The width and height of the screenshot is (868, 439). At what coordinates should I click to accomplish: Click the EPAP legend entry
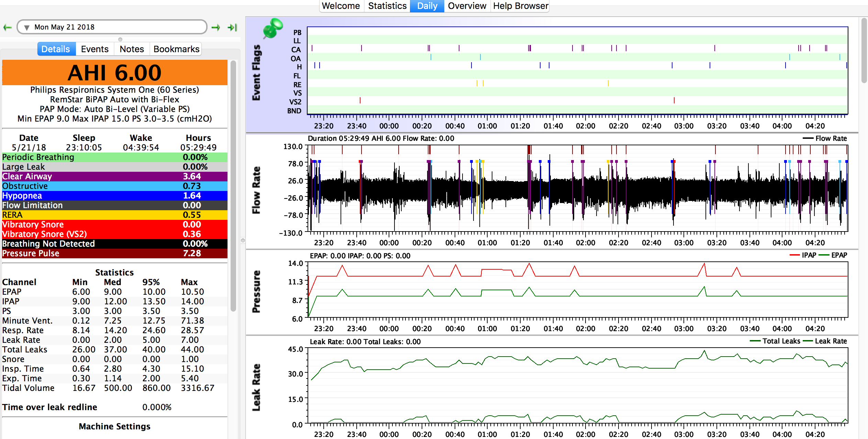tap(833, 255)
